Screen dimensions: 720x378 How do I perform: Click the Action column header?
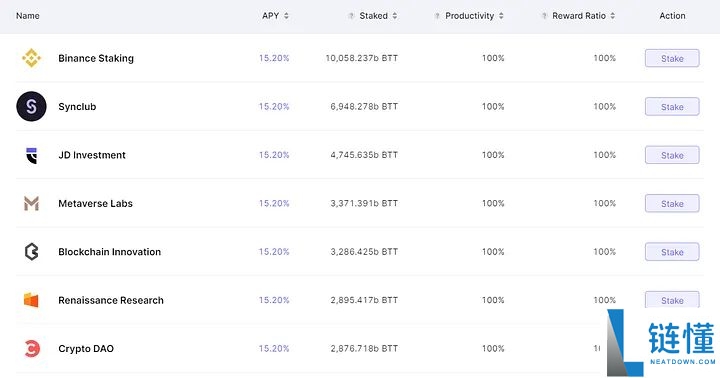pos(672,16)
